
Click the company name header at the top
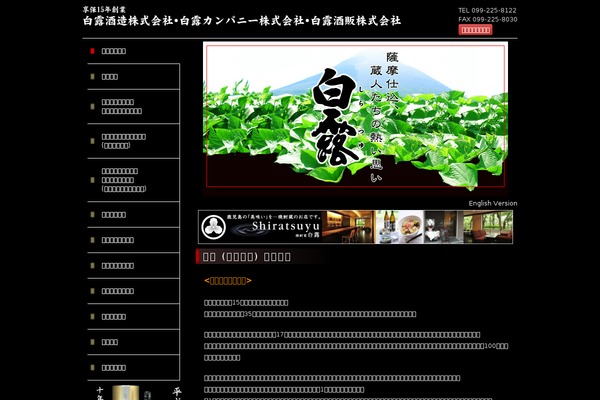click(x=242, y=21)
